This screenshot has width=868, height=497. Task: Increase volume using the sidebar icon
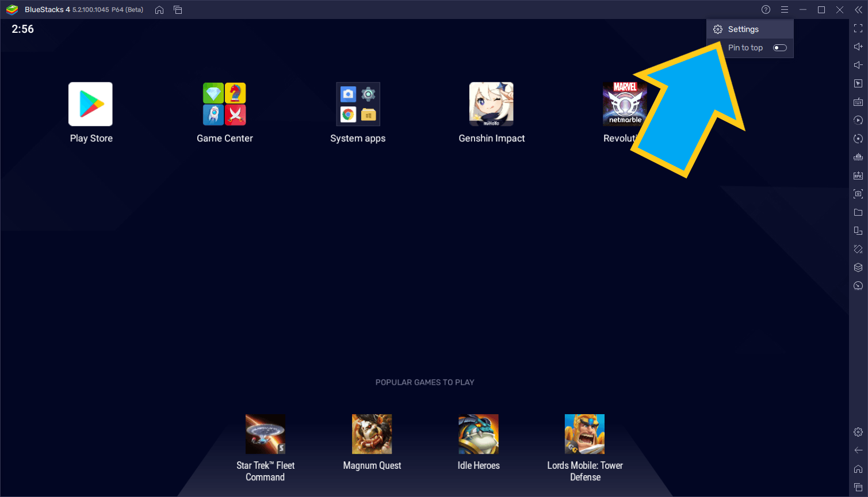[858, 47]
